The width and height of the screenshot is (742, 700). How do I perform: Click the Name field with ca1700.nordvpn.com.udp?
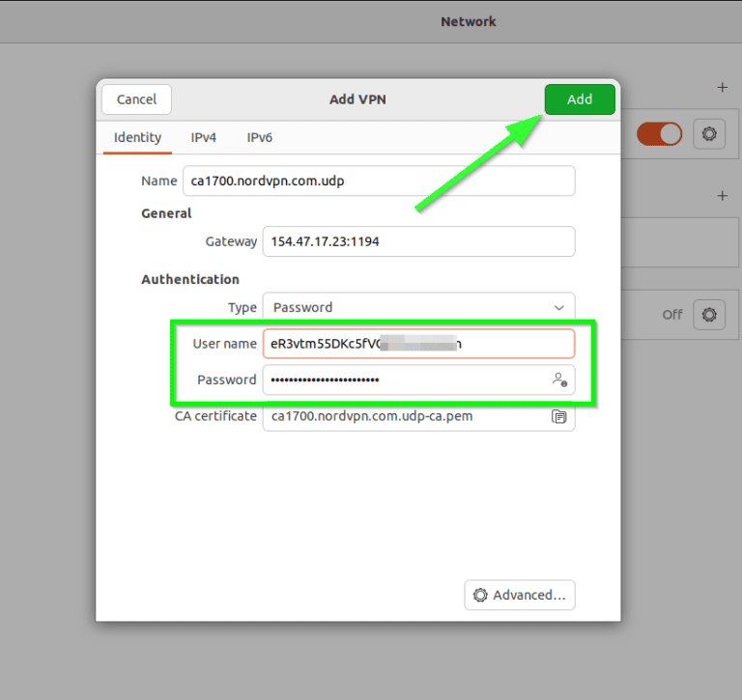(417, 181)
